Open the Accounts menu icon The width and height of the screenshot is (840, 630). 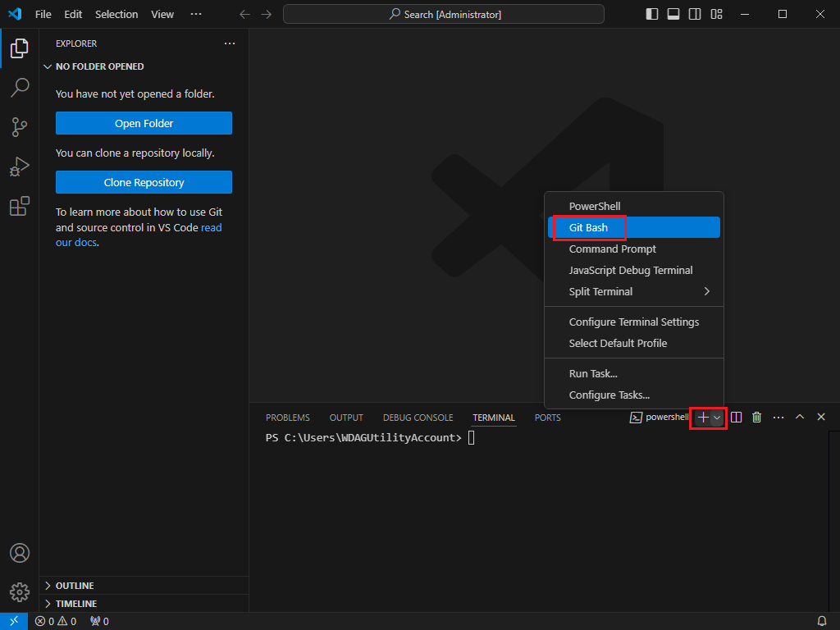(x=20, y=553)
